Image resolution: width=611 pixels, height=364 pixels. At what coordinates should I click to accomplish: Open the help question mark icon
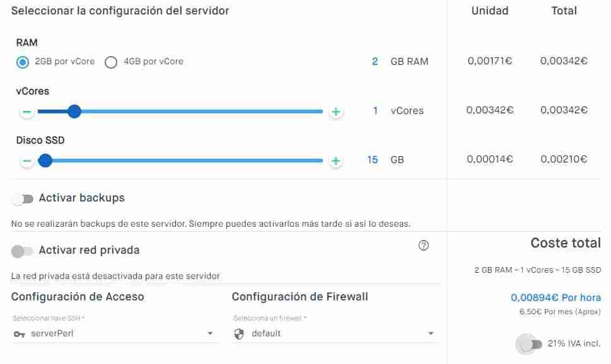coord(424,245)
